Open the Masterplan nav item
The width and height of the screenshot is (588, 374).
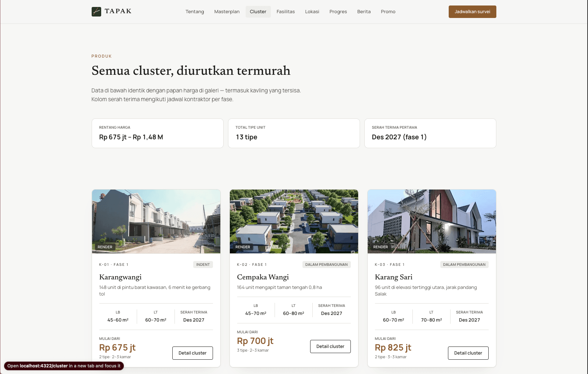227,12
